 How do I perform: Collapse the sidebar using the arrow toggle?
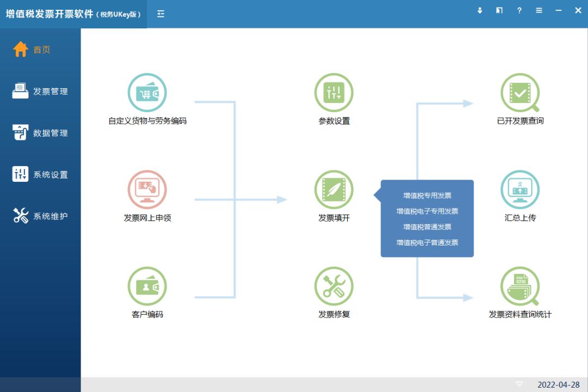coord(161,14)
